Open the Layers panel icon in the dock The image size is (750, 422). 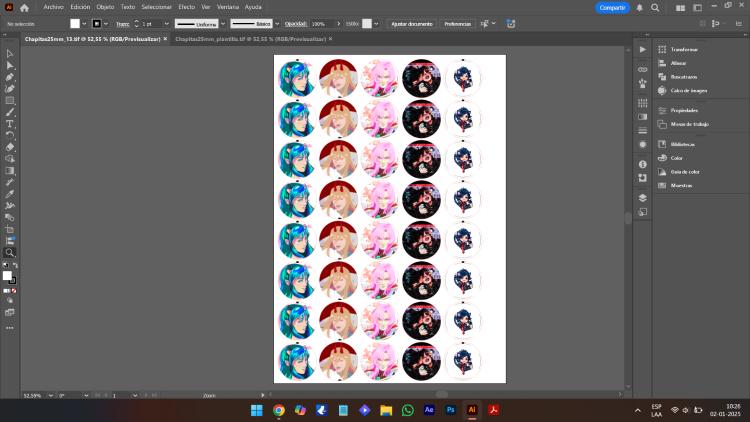(642, 198)
